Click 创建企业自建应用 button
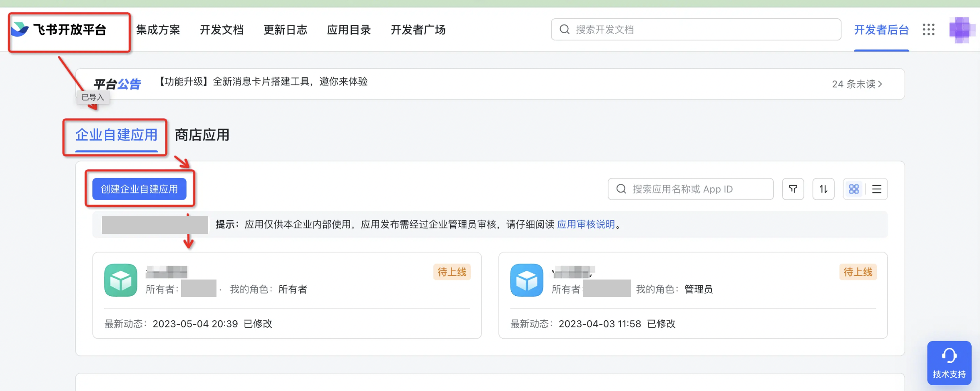The width and height of the screenshot is (980, 391). pyautogui.click(x=139, y=189)
